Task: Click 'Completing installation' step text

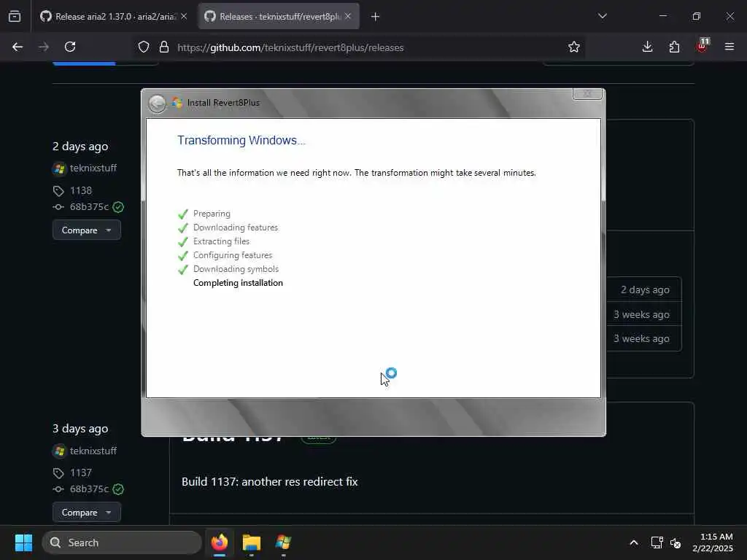Action: (x=239, y=283)
